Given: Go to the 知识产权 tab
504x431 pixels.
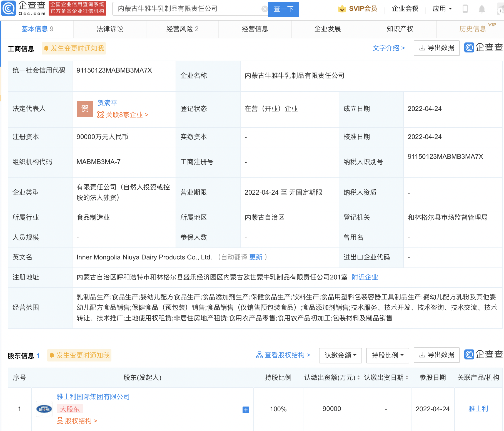Looking at the screenshot, I should (x=400, y=29).
